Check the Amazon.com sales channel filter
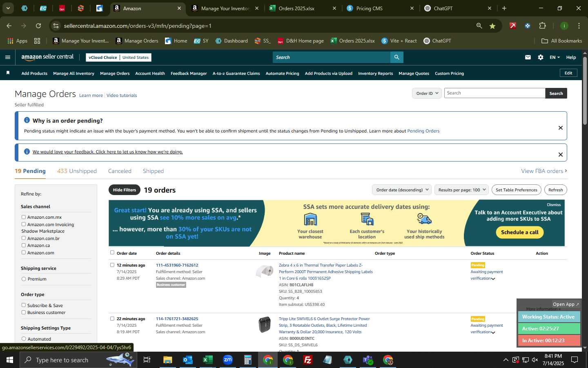Viewport: 588px width, 368px height. click(x=24, y=252)
